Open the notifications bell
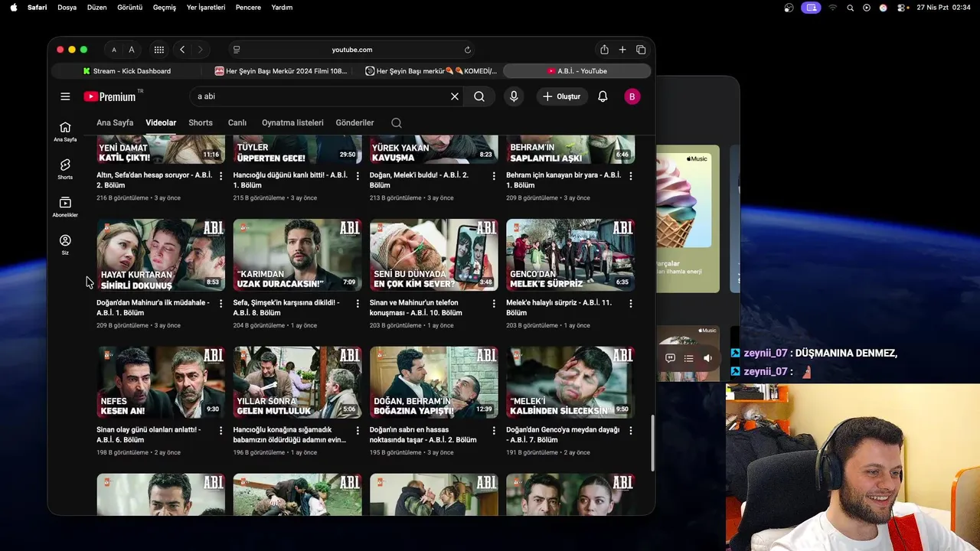This screenshot has height=551, width=980. click(603, 96)
